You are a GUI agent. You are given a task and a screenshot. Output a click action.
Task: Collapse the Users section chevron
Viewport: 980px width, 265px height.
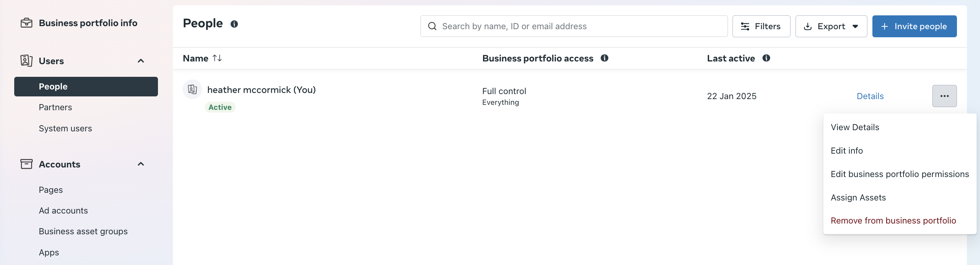point(141,61)
